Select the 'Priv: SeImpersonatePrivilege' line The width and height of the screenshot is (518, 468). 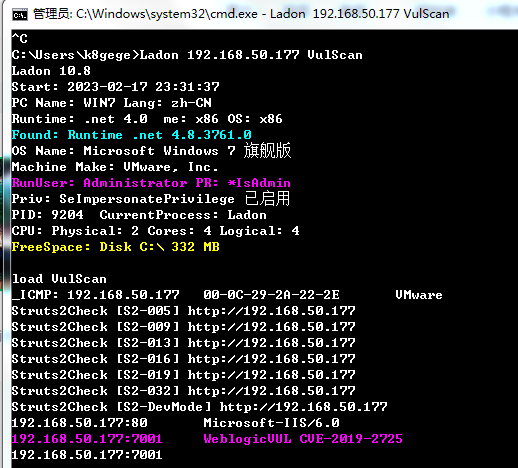pos(151,199)
